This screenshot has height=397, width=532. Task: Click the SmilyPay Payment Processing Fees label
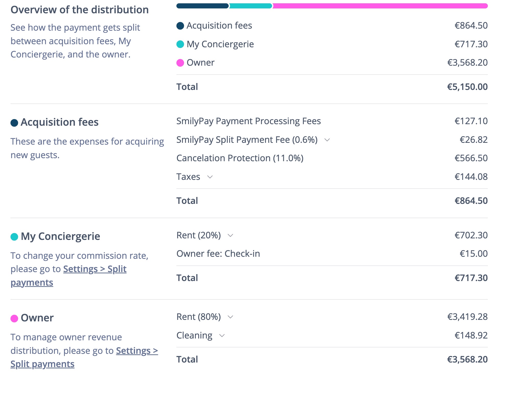point(248,121)
